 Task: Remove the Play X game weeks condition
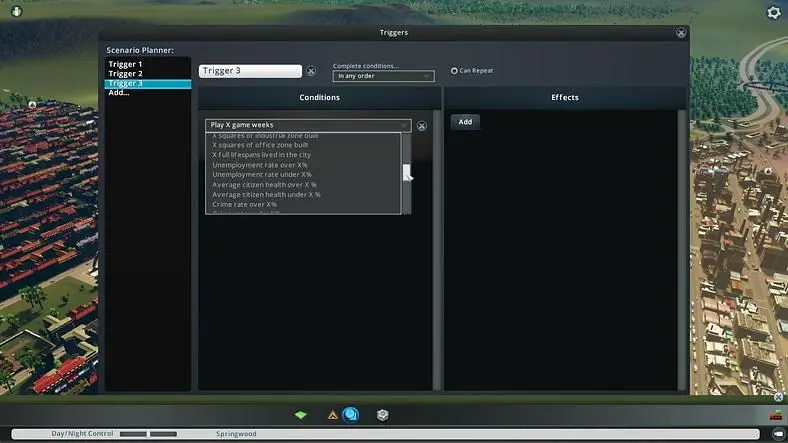click(422, 126)
